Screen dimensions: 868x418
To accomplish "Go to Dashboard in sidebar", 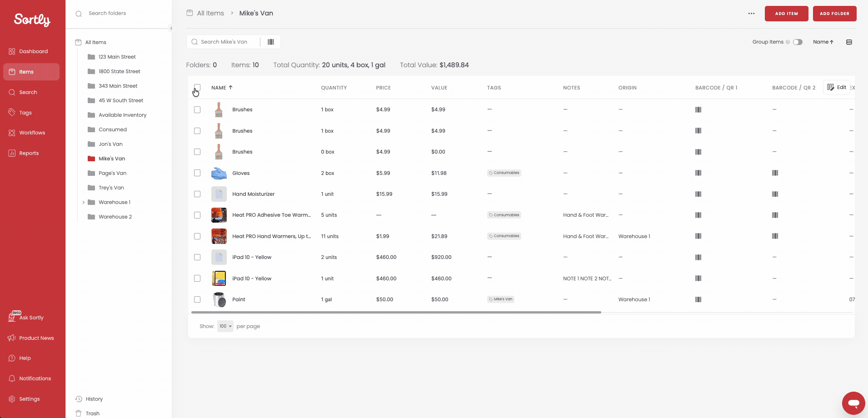I will coord(33,51).
